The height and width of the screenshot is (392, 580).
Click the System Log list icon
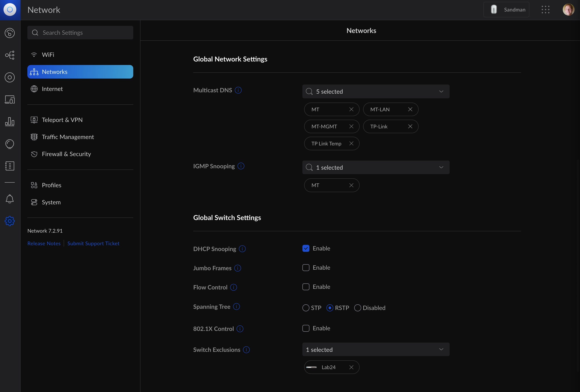point(10,166)
